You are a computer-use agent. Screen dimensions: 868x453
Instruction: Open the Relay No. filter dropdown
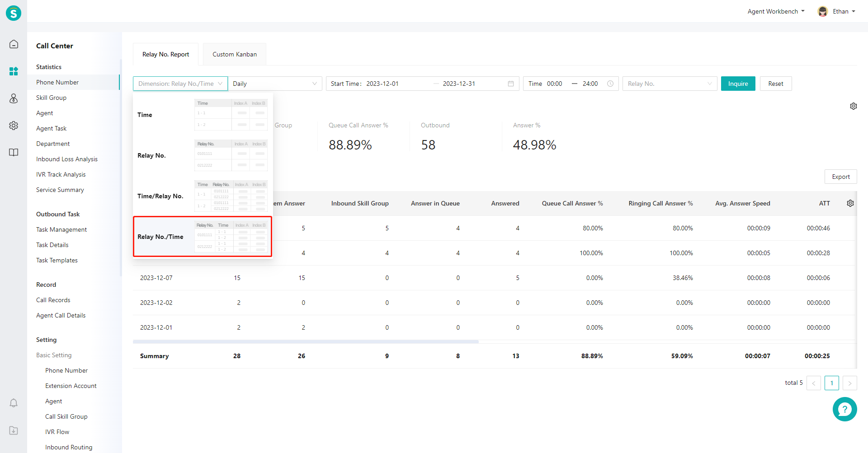(x=670, y=84)
